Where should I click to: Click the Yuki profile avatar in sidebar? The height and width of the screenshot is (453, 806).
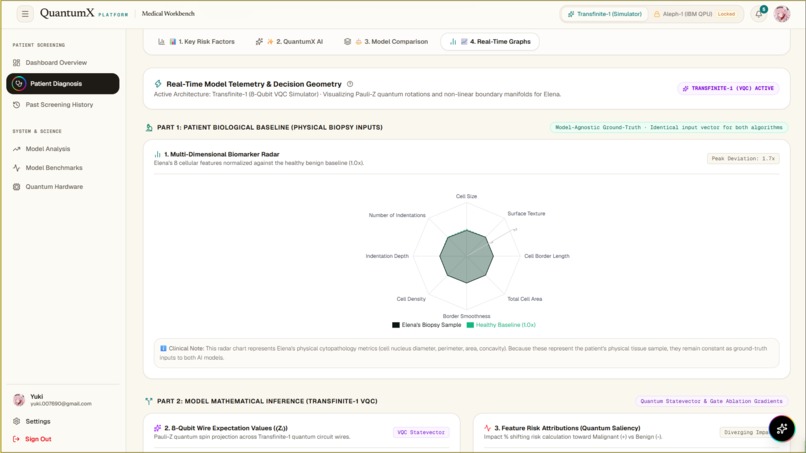(19, 400)
